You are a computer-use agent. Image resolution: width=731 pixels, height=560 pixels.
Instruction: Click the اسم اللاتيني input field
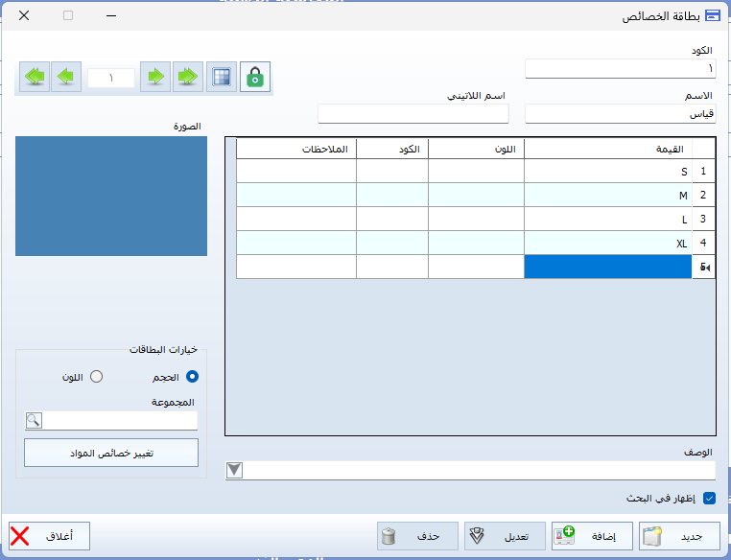click(x=413, y=114)
